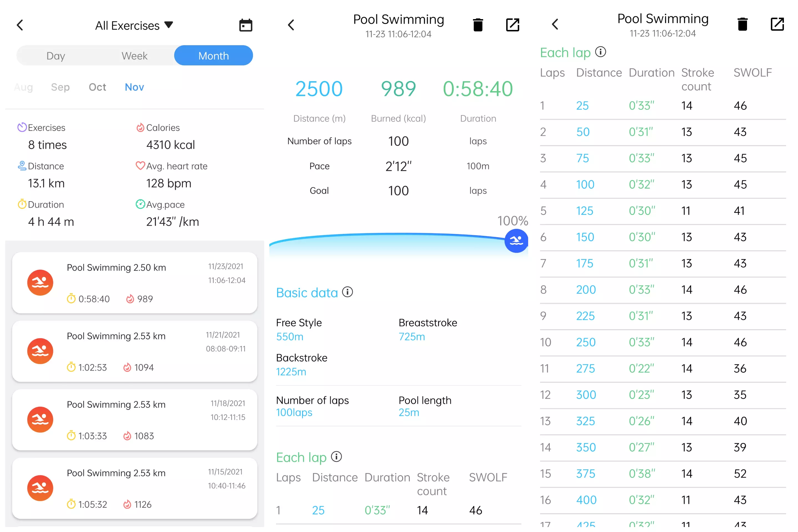Click trash icon in right Pool Swimming panel

(742, 24)
